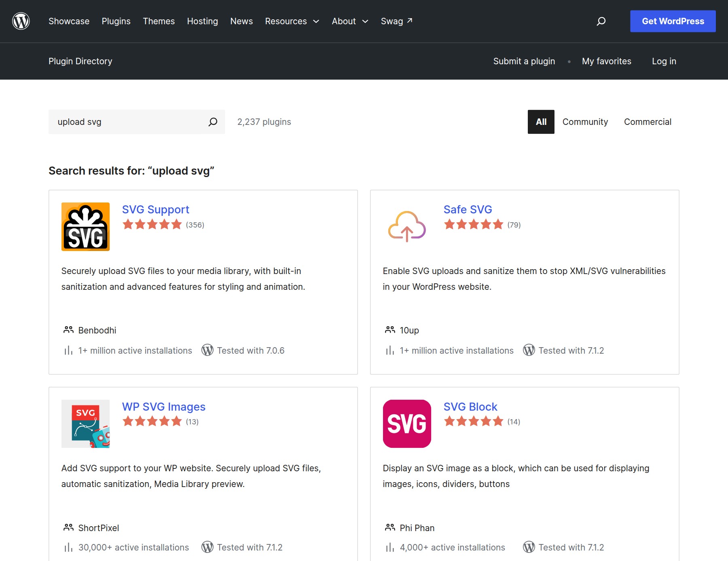This screenshot has width=728, height=561.
Task: Open the Plugin Directory link
Action: (x=80, y=61)
